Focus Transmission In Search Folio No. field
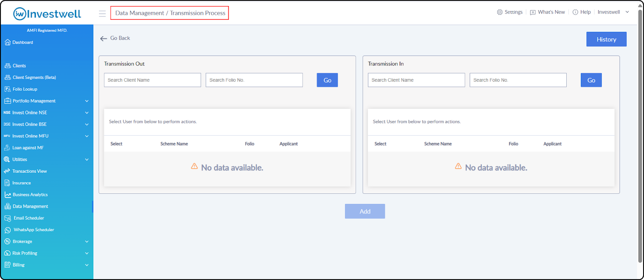Image resolution: width=644 pixels, height=280 pixels. coord(518,80)
